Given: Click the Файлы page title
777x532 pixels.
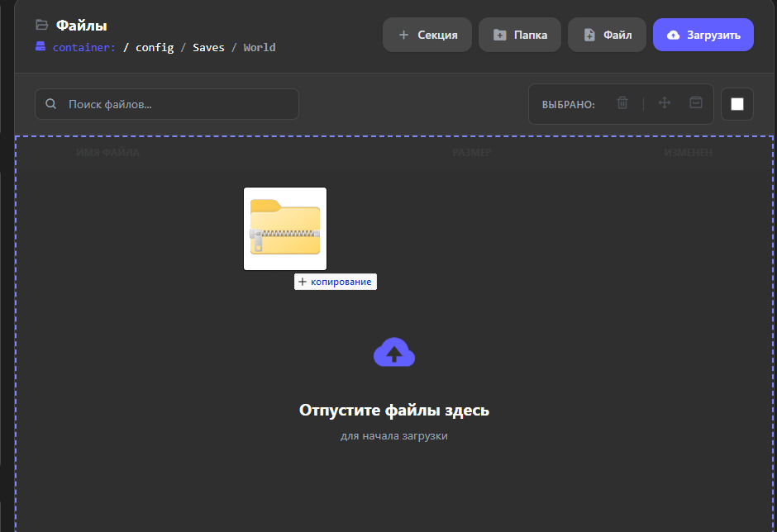Looking at the screenshot, I should (x=81, y=26).
